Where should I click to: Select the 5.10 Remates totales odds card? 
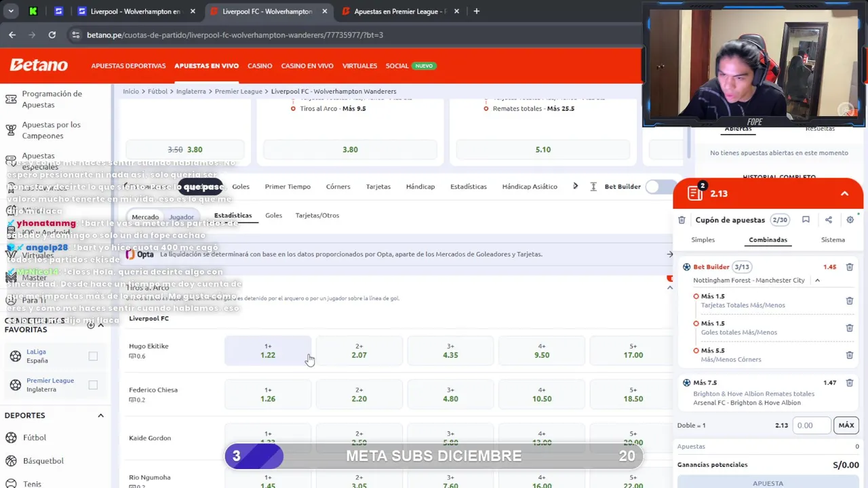click(542, 150)
